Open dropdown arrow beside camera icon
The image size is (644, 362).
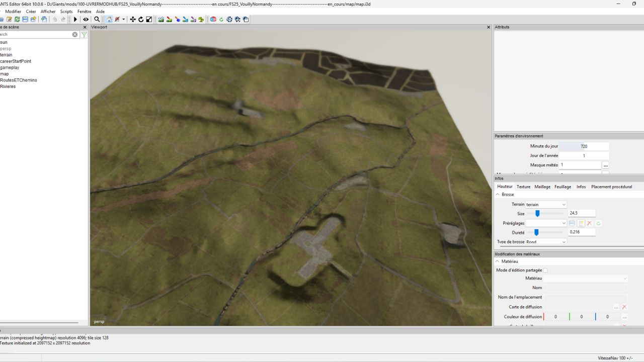pyautogui.click(x=124, y=19)
